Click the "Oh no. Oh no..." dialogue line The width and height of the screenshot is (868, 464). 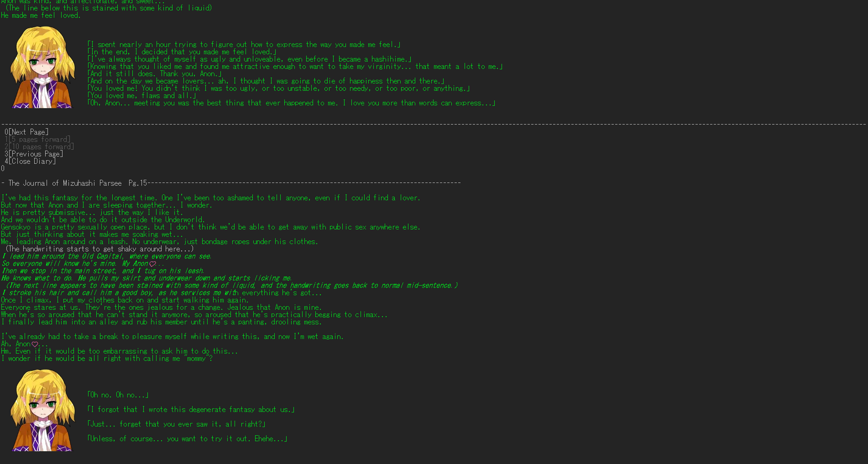tap(118, 395)
